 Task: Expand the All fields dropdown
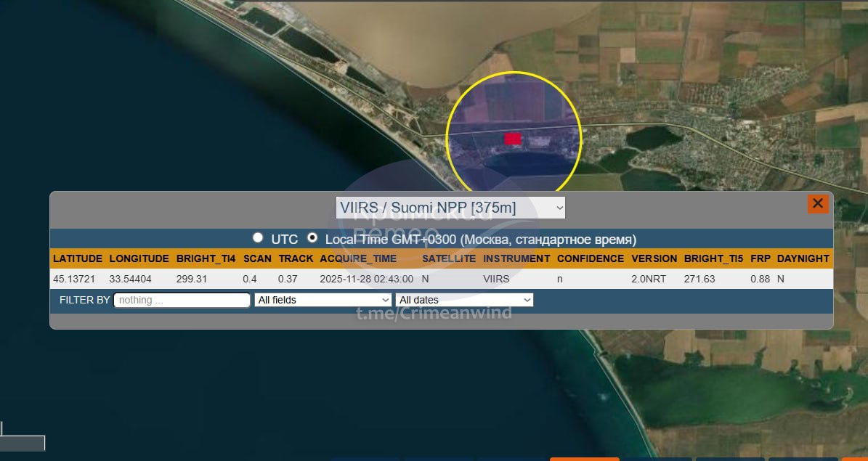(x=323, y=300)
